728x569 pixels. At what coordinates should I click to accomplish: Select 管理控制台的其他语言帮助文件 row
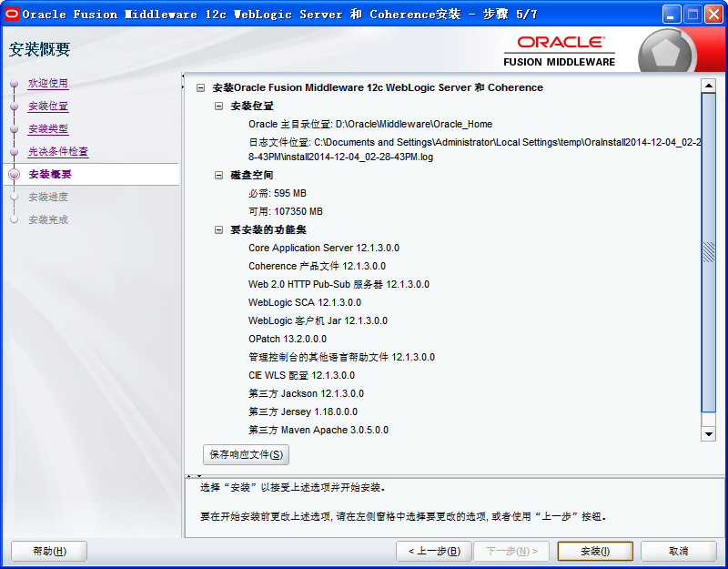pyautogui.click(x=342, y=357)
